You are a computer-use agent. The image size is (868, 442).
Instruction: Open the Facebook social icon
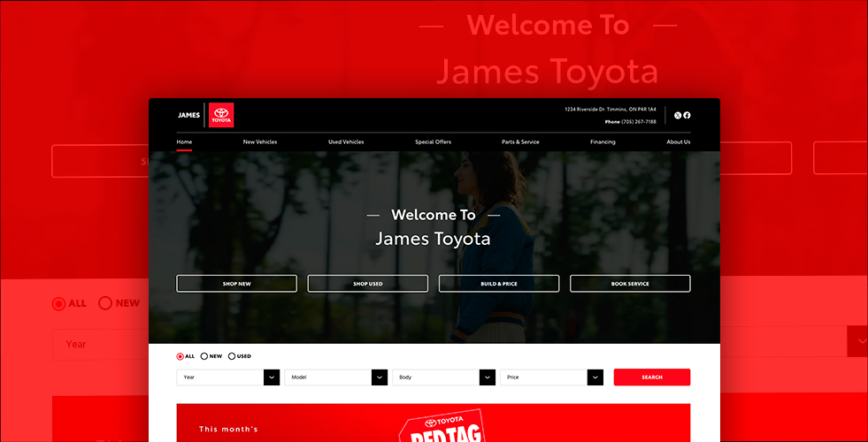point(687,115)
